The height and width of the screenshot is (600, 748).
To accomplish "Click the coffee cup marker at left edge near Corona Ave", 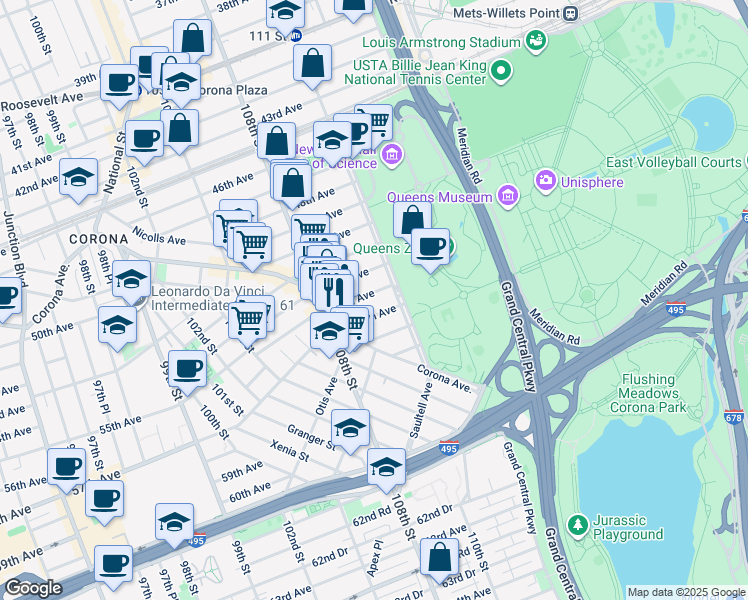I will [7, 296].
